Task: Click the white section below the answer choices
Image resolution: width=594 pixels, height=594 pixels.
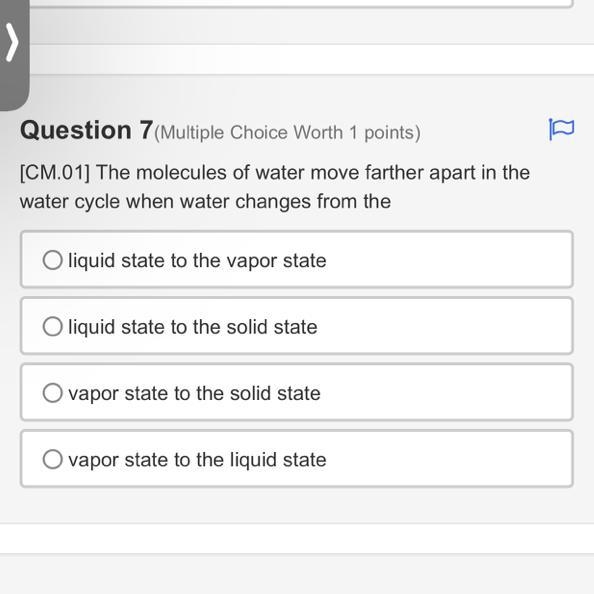Action: [297, 539]
